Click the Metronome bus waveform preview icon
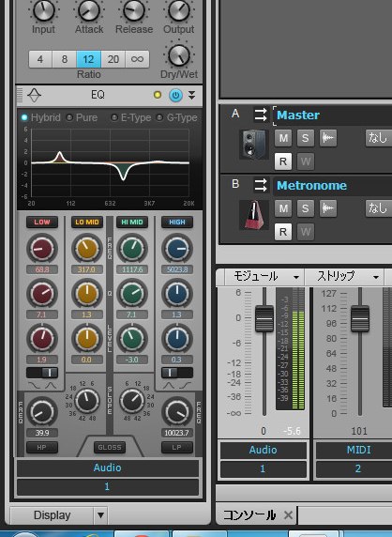 328,208
